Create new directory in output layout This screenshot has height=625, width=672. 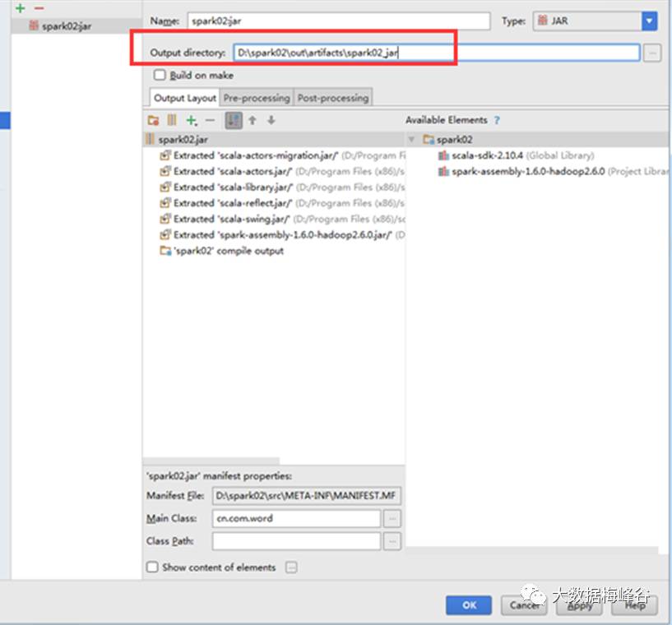[x=154, y=120]
